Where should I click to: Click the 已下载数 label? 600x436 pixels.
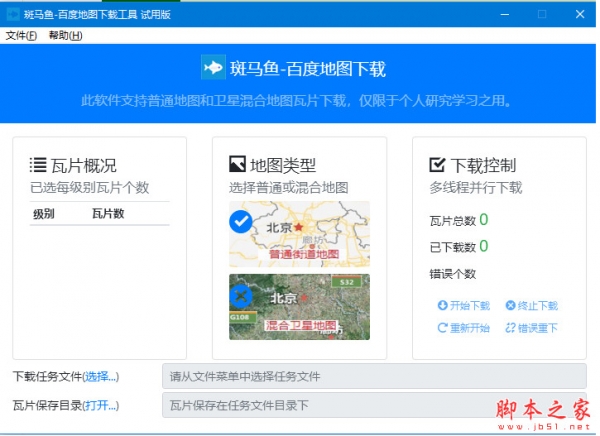pos(453,247)
